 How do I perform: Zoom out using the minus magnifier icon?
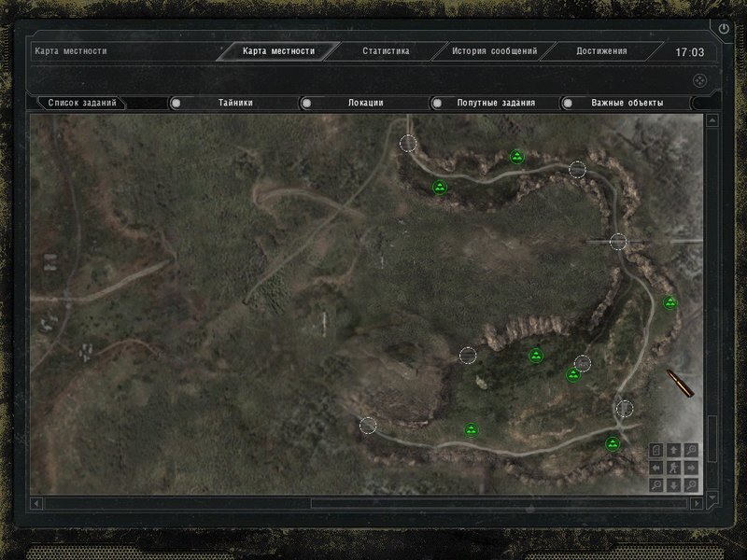(655, 485)
